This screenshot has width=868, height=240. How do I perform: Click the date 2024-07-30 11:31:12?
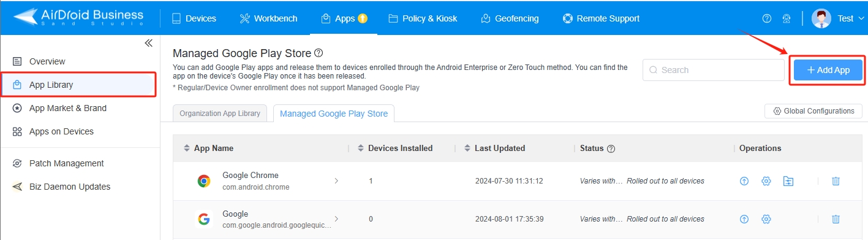click(x=509, y=181)
